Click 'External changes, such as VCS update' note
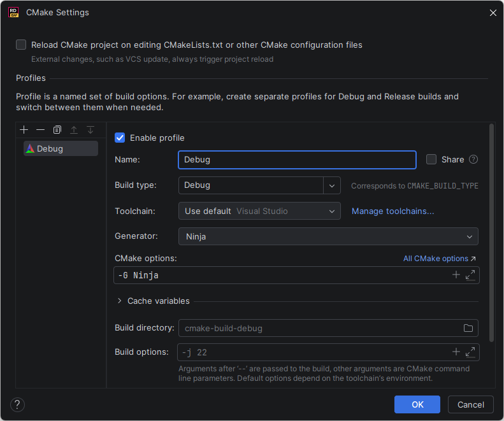The image size is (504, 421). tap(152, 59)
